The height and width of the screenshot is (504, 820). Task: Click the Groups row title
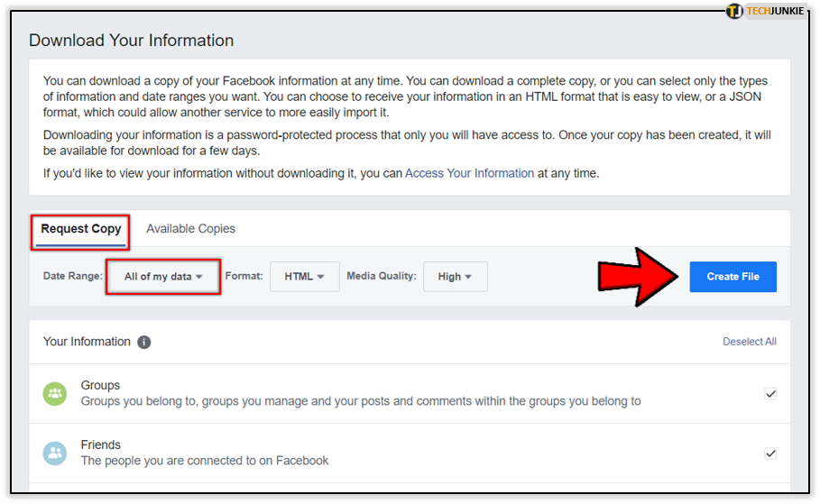tap(100, 385)
